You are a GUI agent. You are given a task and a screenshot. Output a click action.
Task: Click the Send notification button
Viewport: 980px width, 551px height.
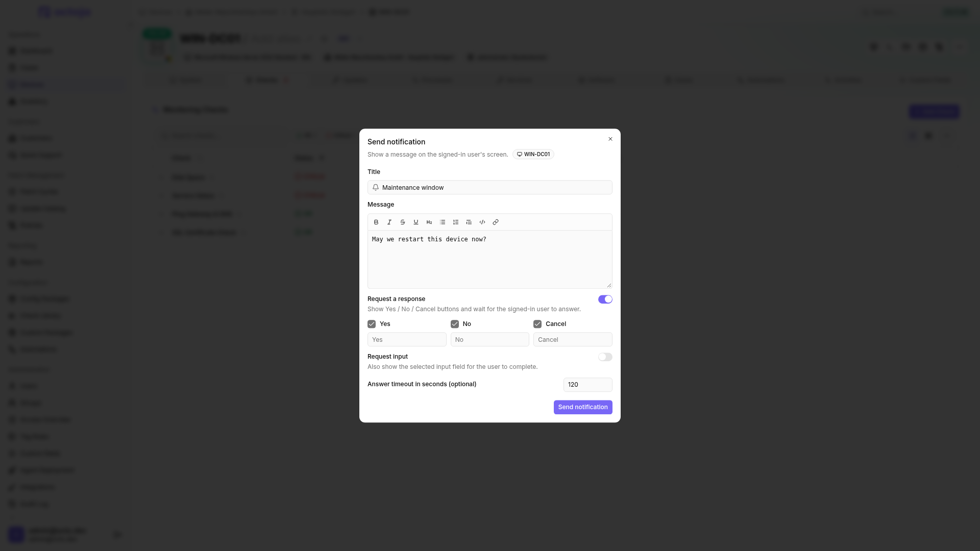coord(583,407)
